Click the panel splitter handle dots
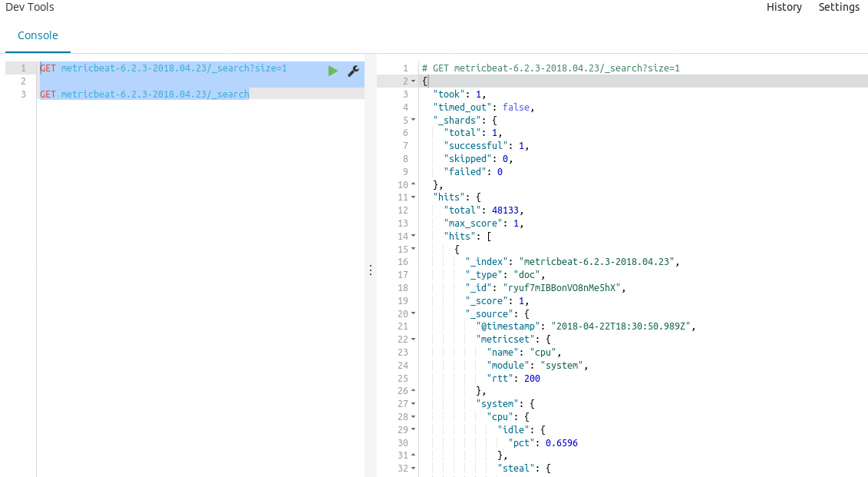Viewport: 868px width, 477px height. point(371,270)
